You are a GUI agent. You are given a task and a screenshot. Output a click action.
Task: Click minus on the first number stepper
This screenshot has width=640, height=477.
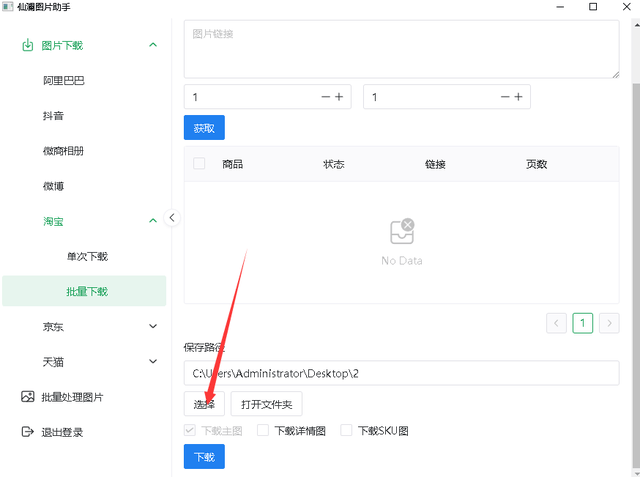(x=326, y=97)
